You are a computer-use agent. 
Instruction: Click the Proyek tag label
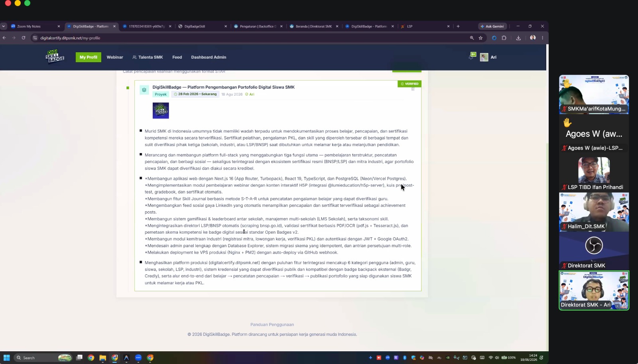pos(161,94)
